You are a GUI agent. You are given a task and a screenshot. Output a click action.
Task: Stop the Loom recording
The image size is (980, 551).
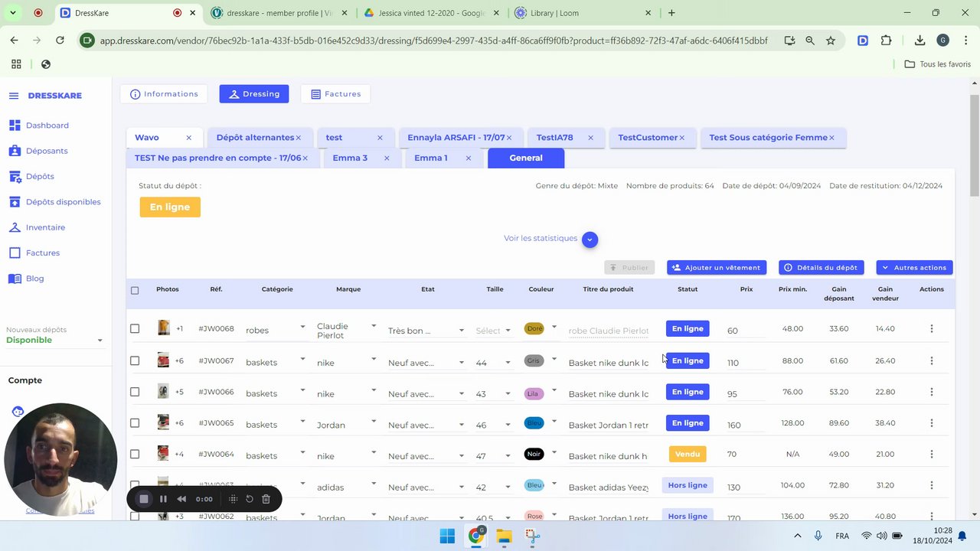pyautogui.click(x=143, y=499)
